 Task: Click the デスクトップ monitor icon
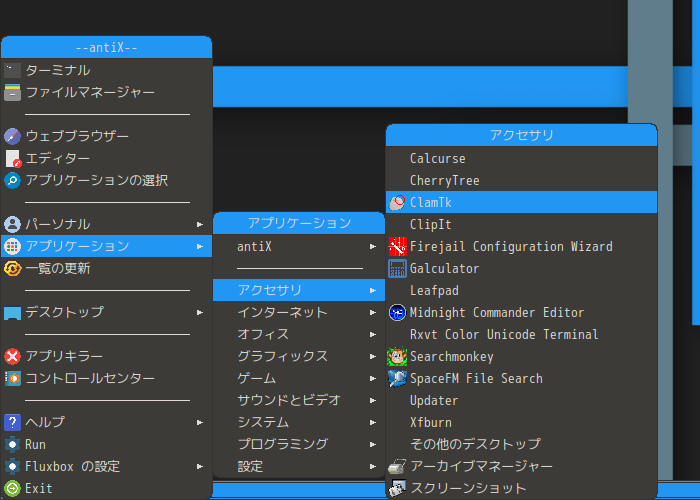[x=12, y=312]
